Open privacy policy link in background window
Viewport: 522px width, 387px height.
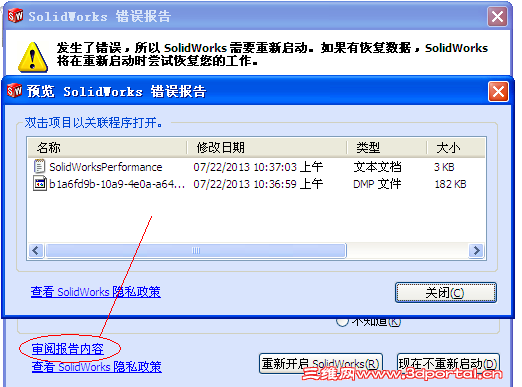click(97, 367)
